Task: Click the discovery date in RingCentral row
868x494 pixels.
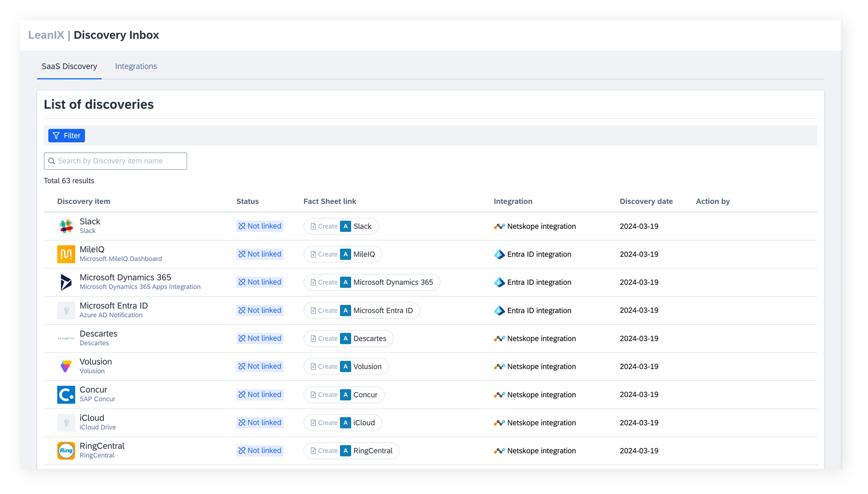Action: (639, 451)
